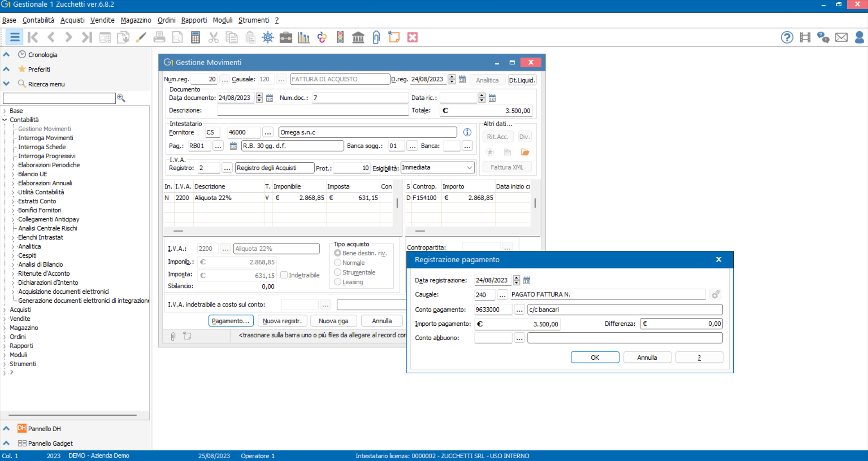Click the traffic light status toolbar icon
This screenshot has height=461, width=868.
click(340, 37)
